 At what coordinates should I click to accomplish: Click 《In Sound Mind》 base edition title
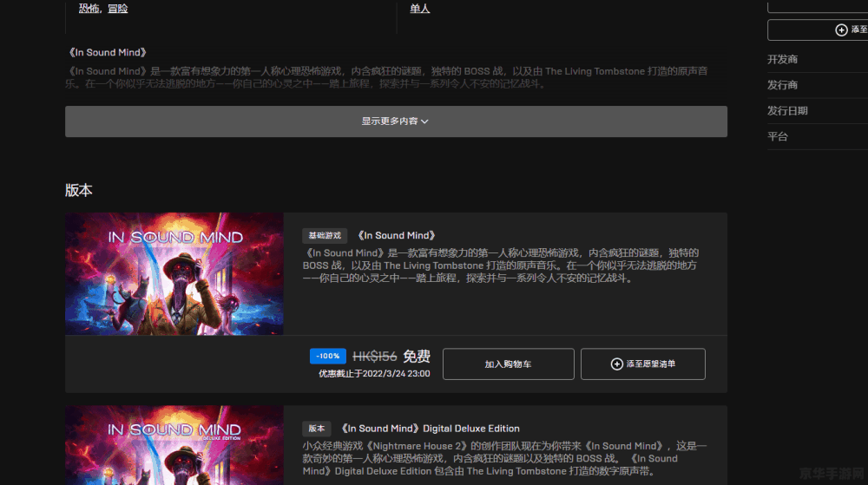tap(397, 235)
